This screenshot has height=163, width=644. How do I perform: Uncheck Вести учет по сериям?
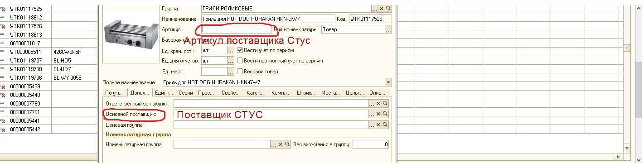click(x=240, y=50)
